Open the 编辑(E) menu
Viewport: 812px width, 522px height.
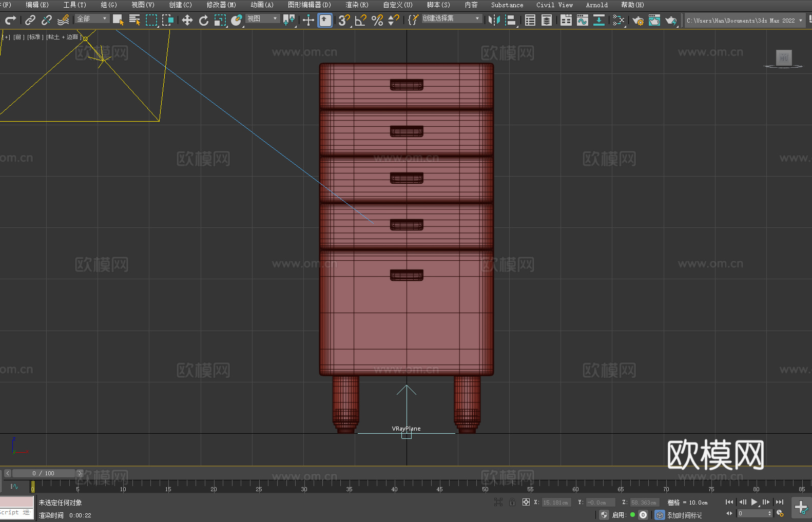[x=37, y=5]
